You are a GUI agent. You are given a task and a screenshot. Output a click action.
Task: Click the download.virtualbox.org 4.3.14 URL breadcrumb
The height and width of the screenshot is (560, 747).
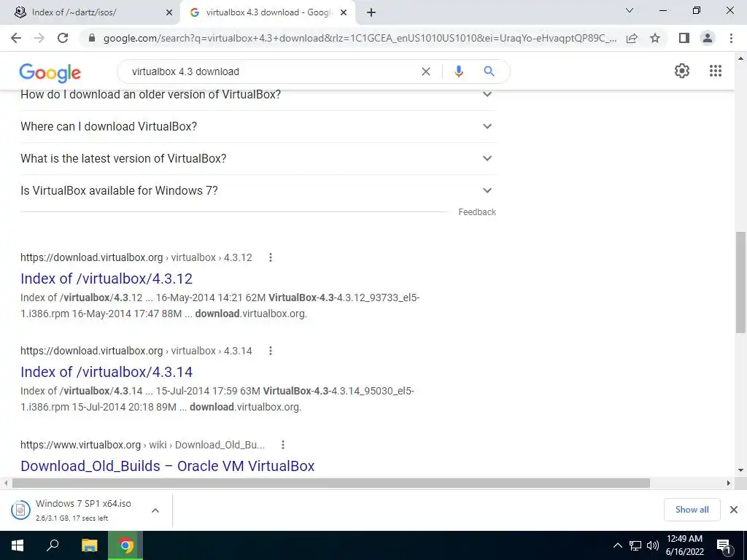point(136,351)
